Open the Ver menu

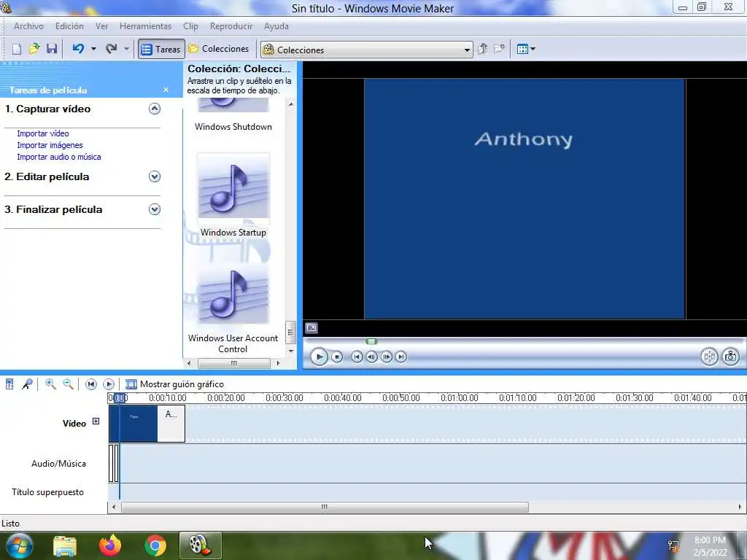tap(101, 26)
